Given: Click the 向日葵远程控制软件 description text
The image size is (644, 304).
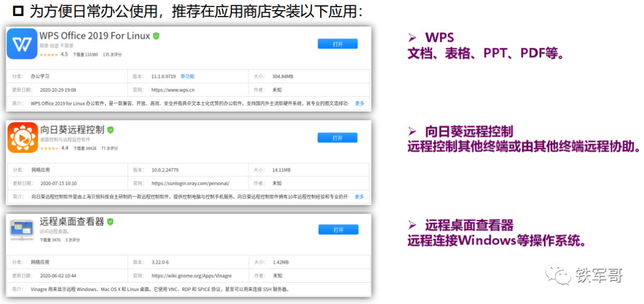Looking at the screenshot, I should point(191,197).
